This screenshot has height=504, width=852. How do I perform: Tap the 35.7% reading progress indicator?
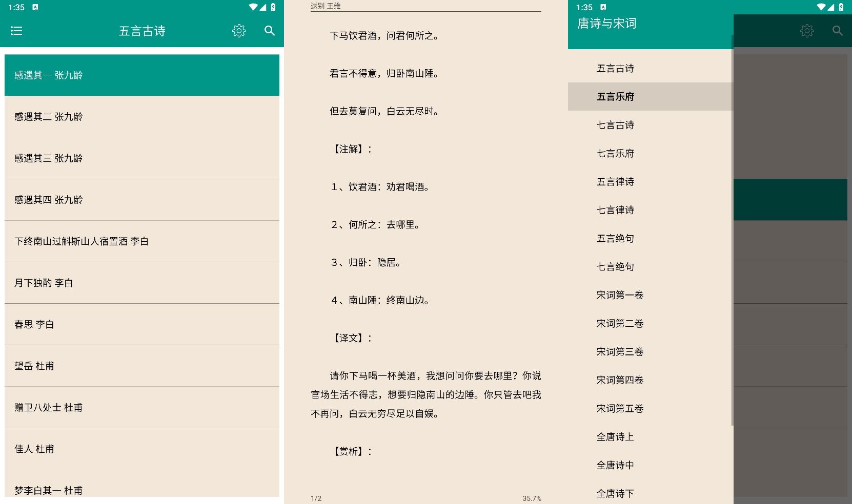click(x=532, y=497)
